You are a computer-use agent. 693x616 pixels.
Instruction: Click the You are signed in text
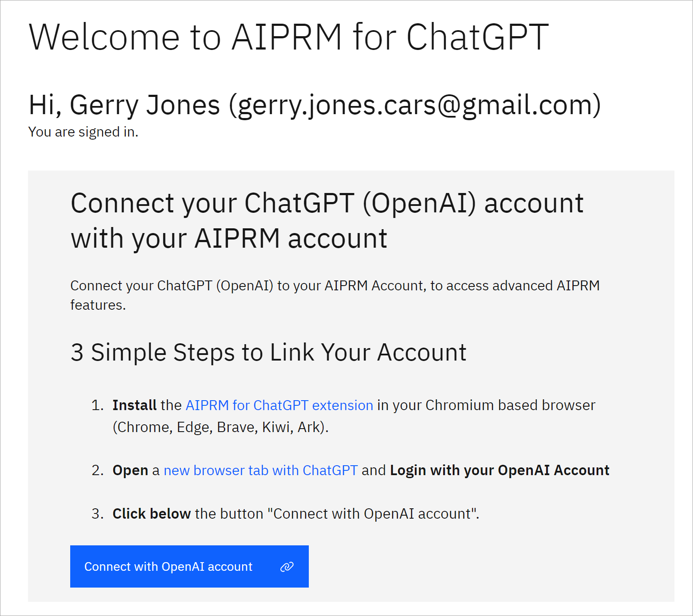(x=83, y=132)
